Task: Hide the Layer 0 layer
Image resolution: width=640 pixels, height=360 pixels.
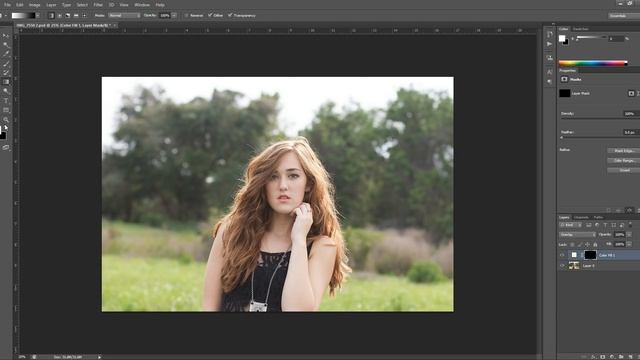Action: coord(562,266)
